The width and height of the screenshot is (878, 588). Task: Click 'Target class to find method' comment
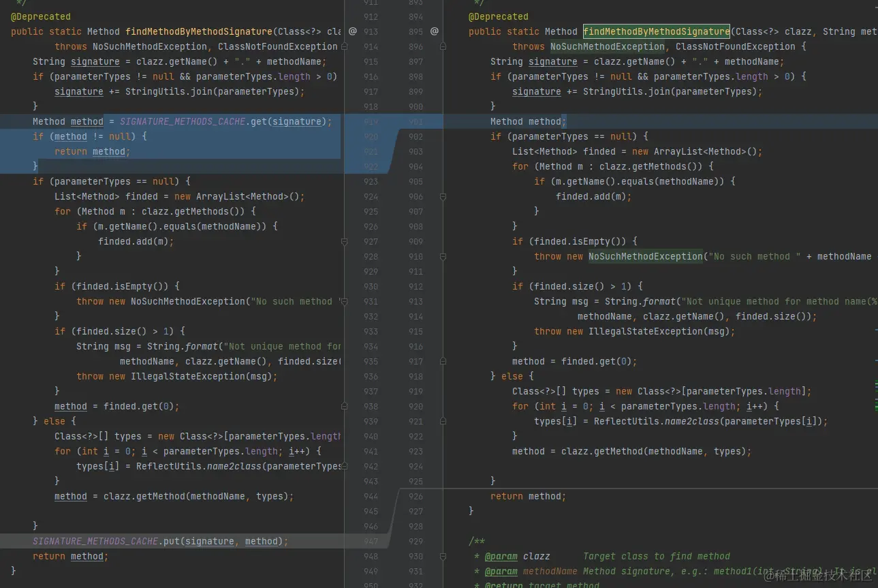[x=657, y=556]
